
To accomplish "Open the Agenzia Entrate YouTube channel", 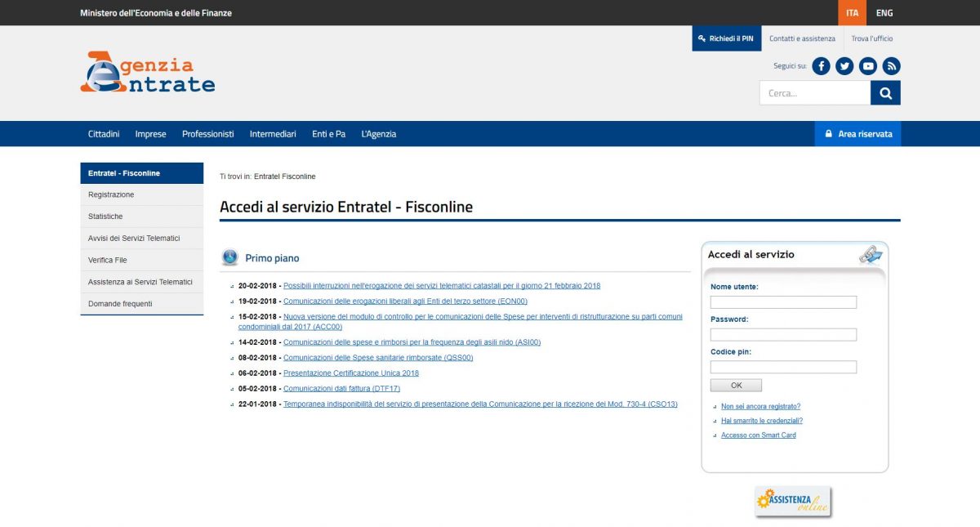I will pos(868,66).
